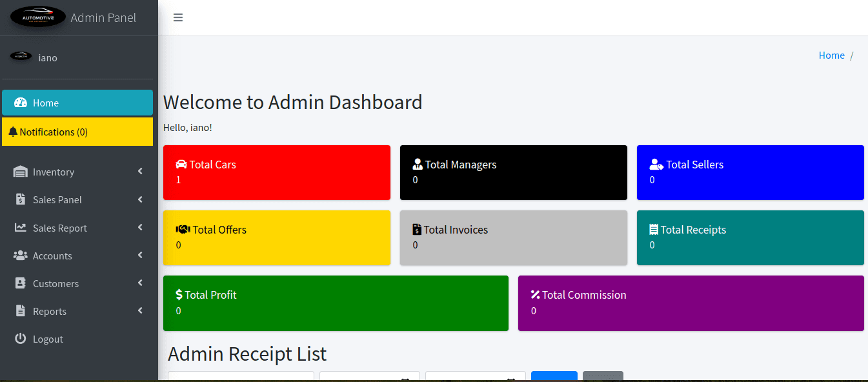Screen dimensions: 868x382
Task: Open the gray Total Invoices card
Action: point(514,237)
